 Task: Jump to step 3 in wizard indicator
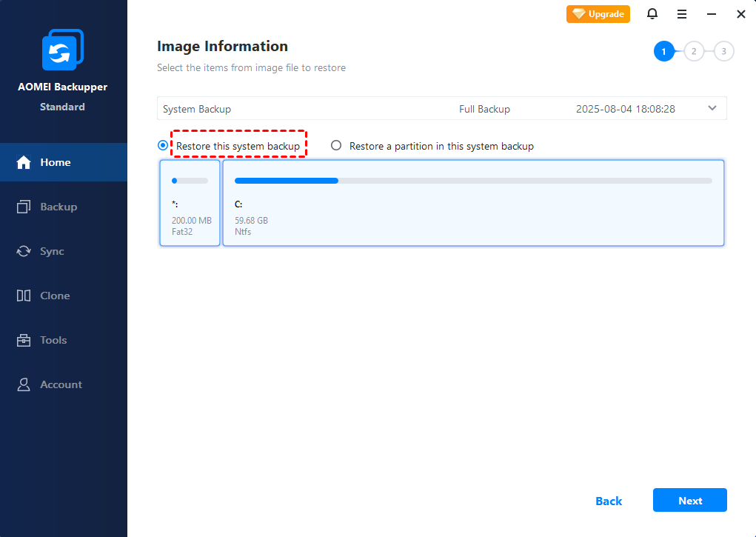tap(723, 51)
